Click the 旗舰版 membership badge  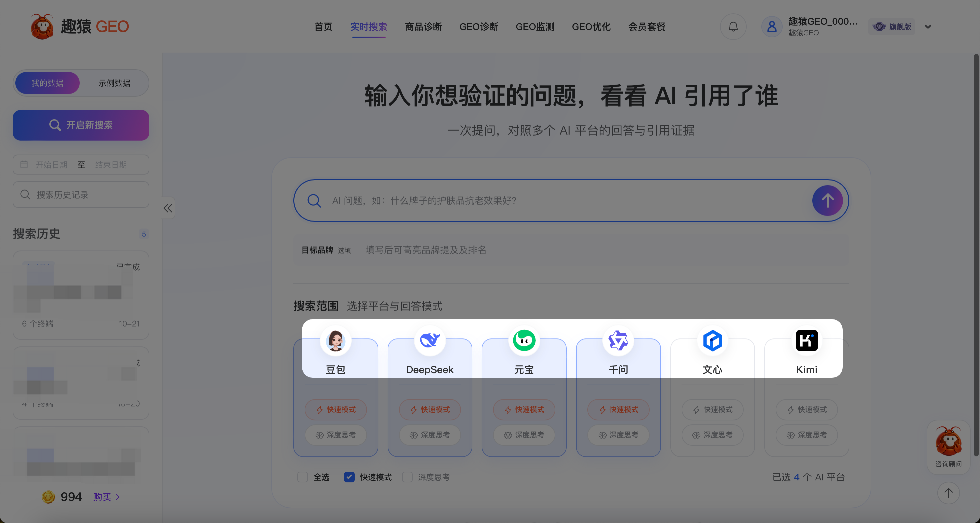(x=892, y=27)
